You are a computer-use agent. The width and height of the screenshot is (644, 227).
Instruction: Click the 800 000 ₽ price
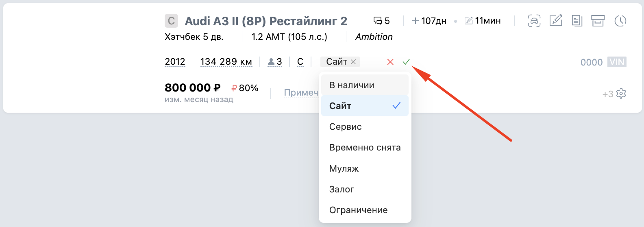click(192, 88)
